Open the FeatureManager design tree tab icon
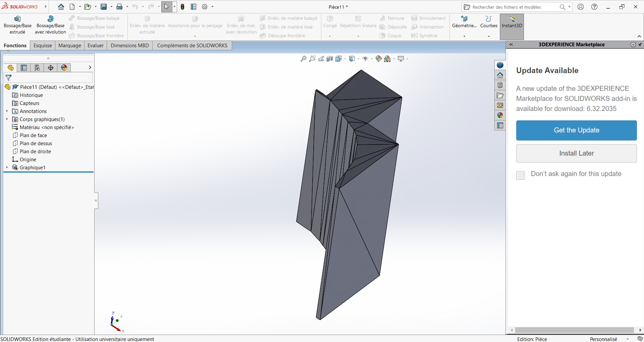 10,68
